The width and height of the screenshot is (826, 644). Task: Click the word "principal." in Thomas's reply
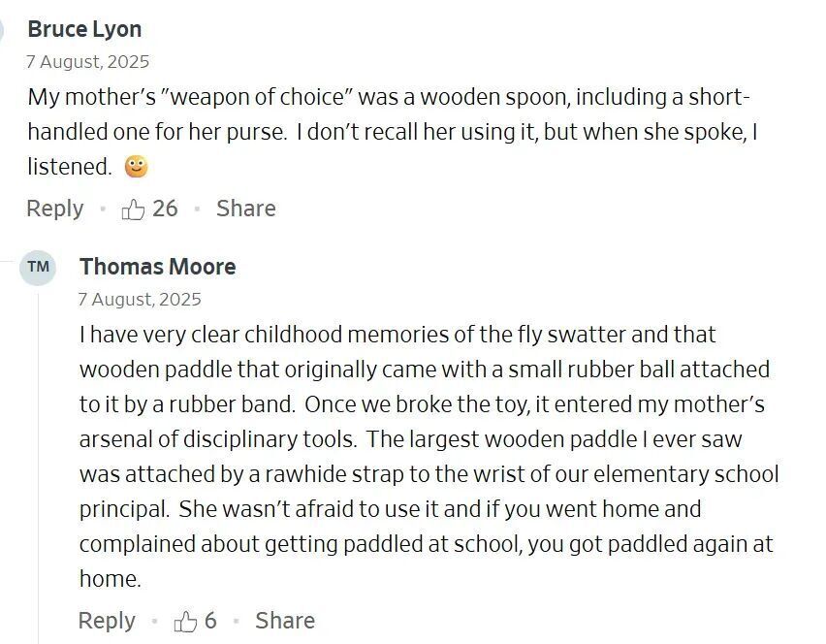pyautogui.click(x=124, y=509)
